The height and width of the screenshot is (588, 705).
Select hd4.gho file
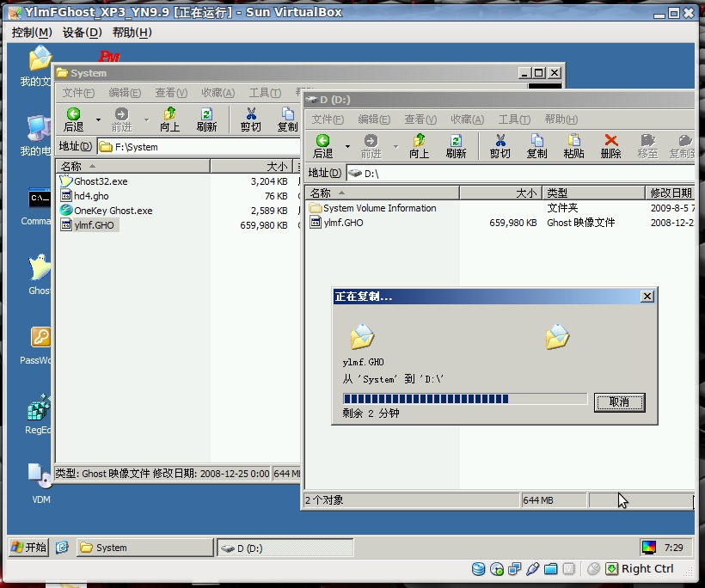84,196
